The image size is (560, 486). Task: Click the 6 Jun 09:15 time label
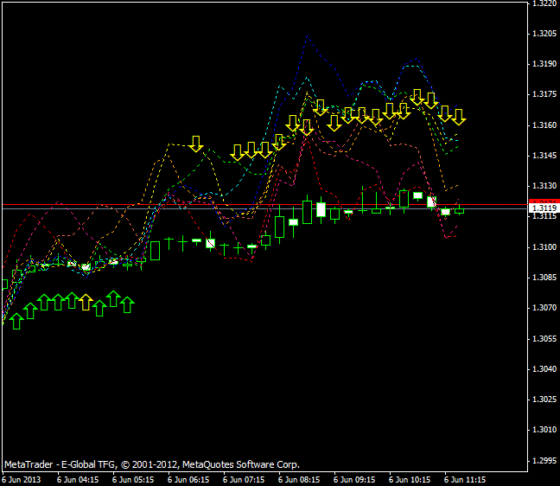tap(354, 480)
